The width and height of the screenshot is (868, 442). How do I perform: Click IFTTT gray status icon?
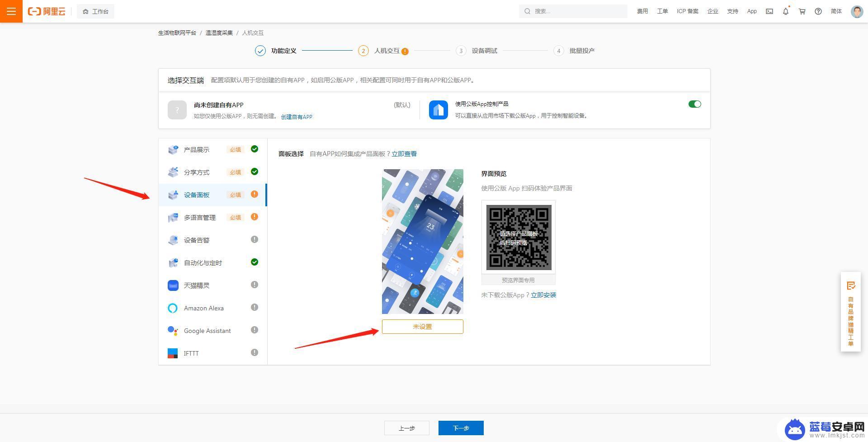pyautogui.click(x=255, y=352)
